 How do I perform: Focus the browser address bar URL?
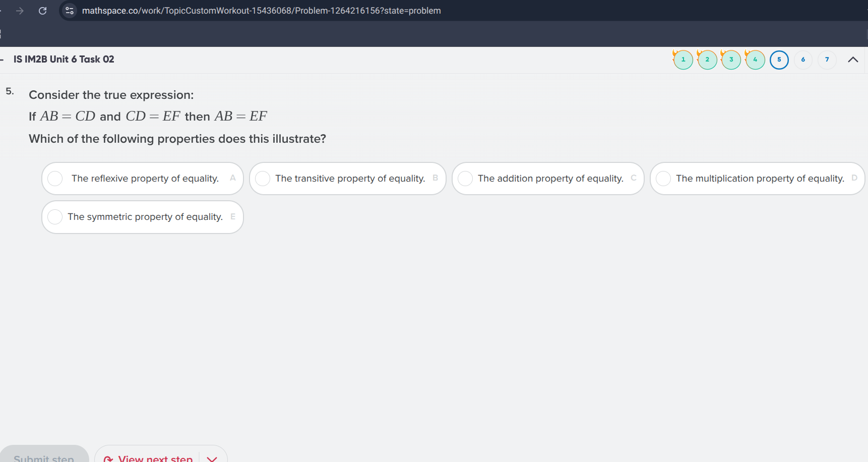[x=261, y=11]
